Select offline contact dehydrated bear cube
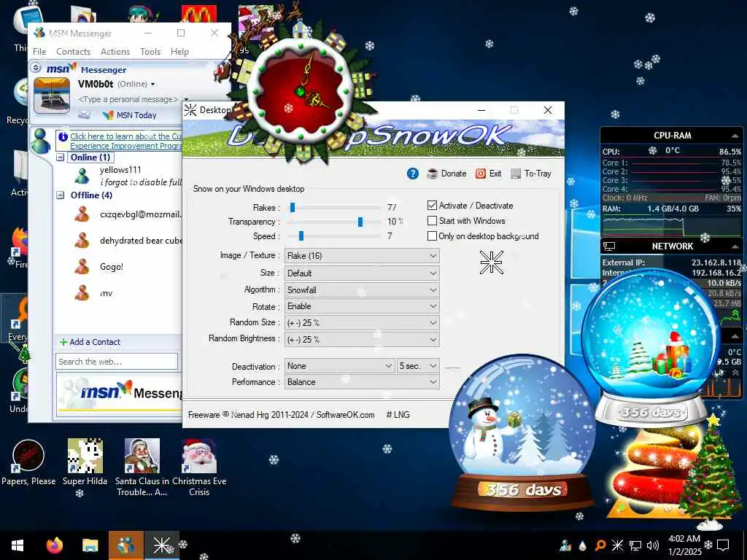The width and height of the screenshot is (747, 560). (x=141, y=241)
